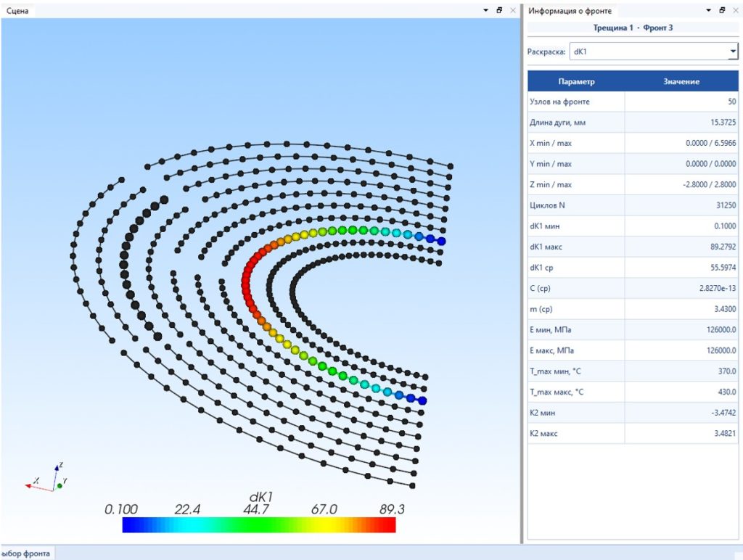Screen dimensions: 743x560
Task: Click the Сцена panel title
Action: click(17, 10)
